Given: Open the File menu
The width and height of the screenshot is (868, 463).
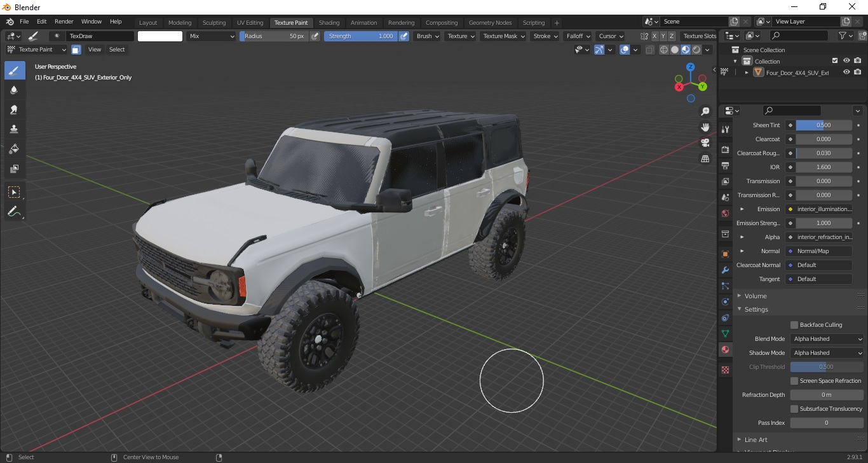Looking at the screenshot, I should [24, 22].
